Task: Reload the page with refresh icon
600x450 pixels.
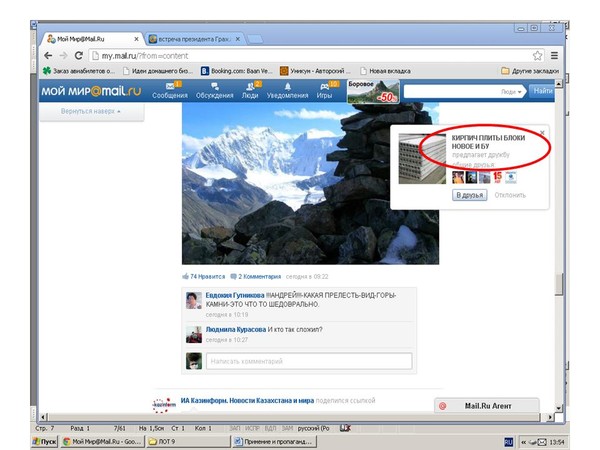Action: click(79, 56)
